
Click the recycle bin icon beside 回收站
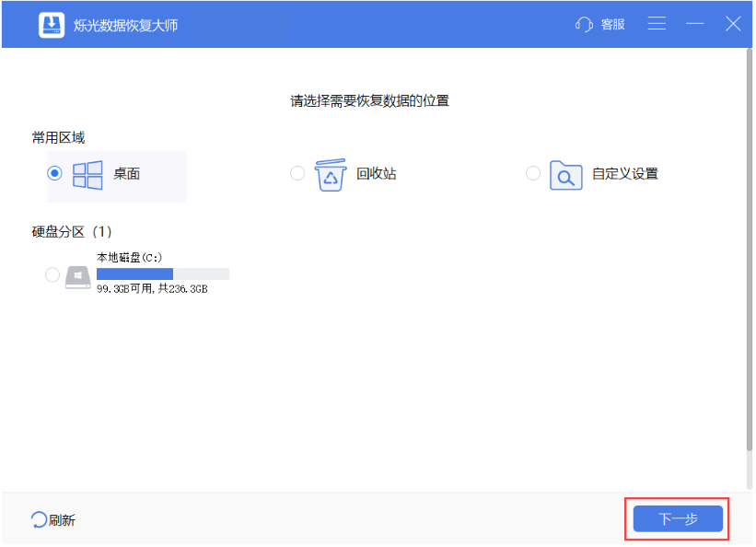[329, 173]
